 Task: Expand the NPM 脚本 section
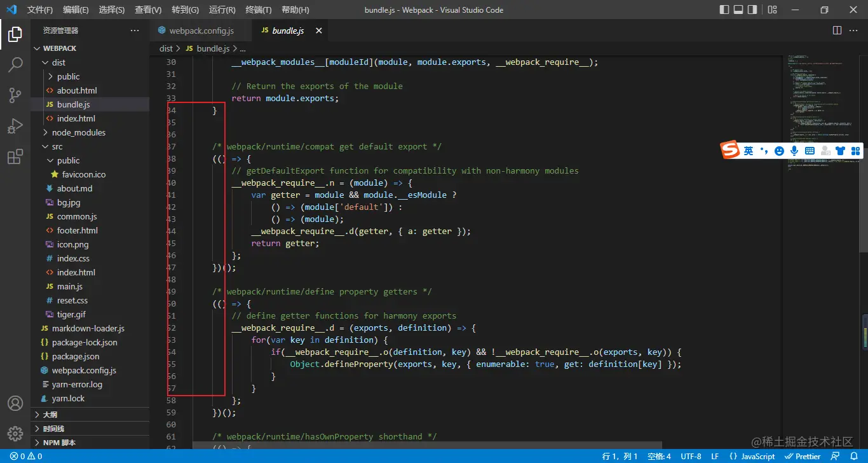point(59,443)
